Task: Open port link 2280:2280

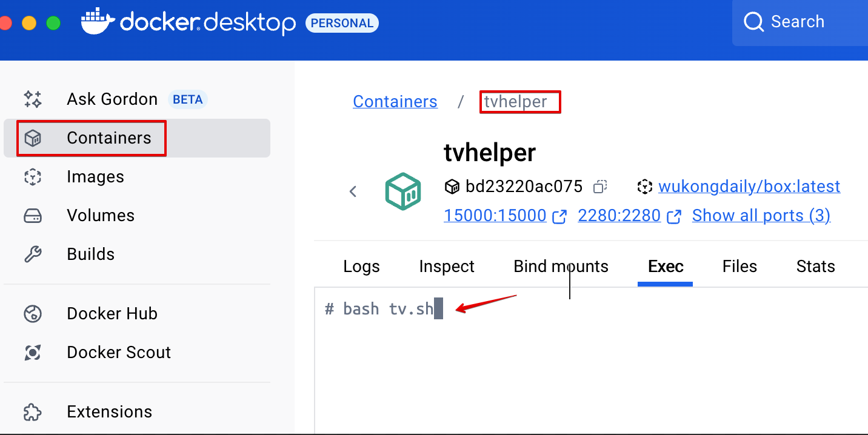Action: tap(619, 216)
